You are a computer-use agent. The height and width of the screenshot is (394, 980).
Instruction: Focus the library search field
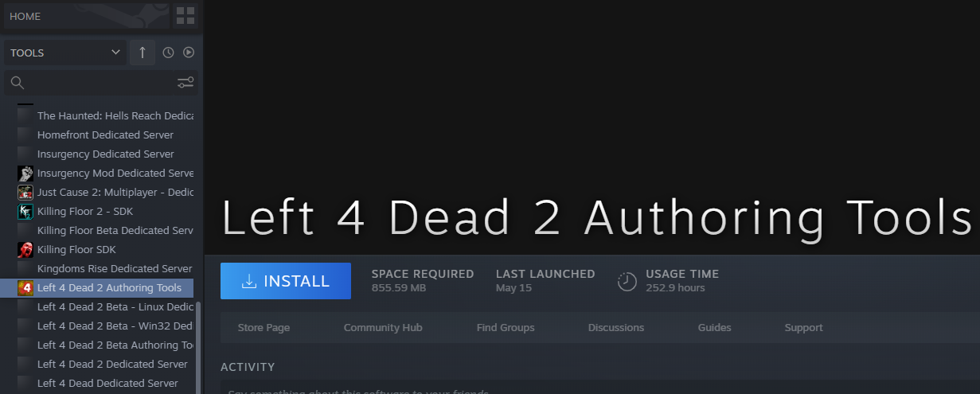[101, 83]
